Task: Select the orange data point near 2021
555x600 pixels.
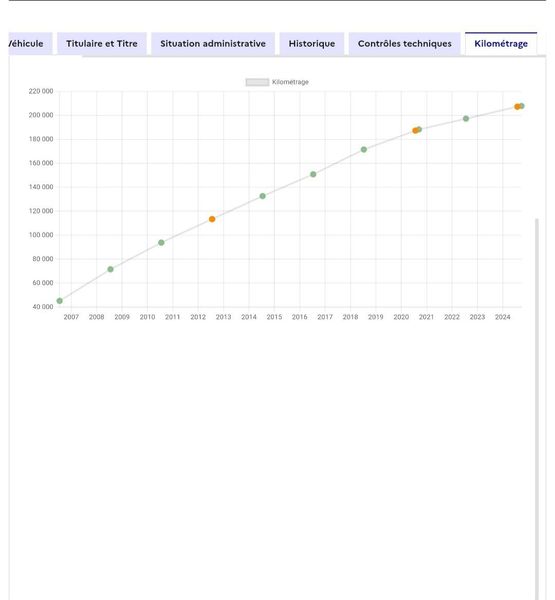Action: [415, 130]
